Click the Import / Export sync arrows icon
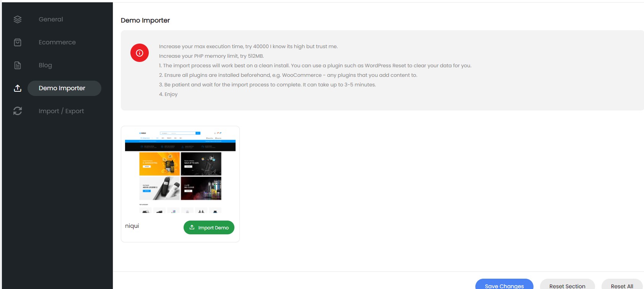Image resolution: width=644 pixels, height=289 pixels. [x=18, y=111]
